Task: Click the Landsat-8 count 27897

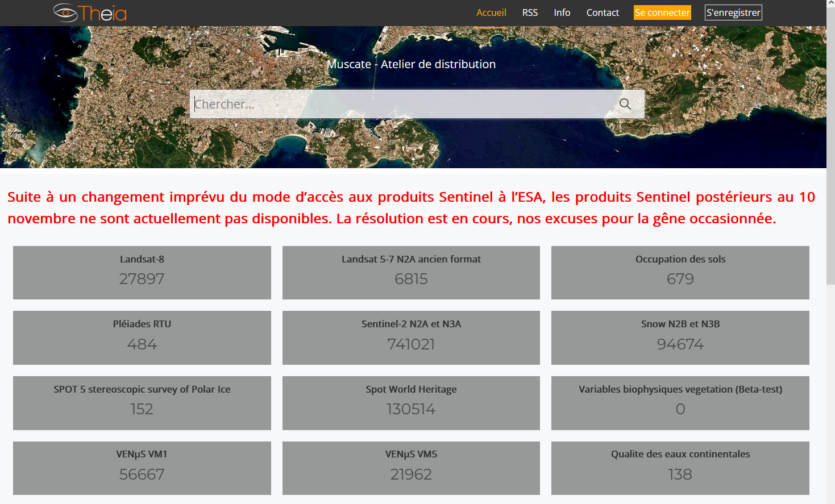Action: (x=142, y=279)
